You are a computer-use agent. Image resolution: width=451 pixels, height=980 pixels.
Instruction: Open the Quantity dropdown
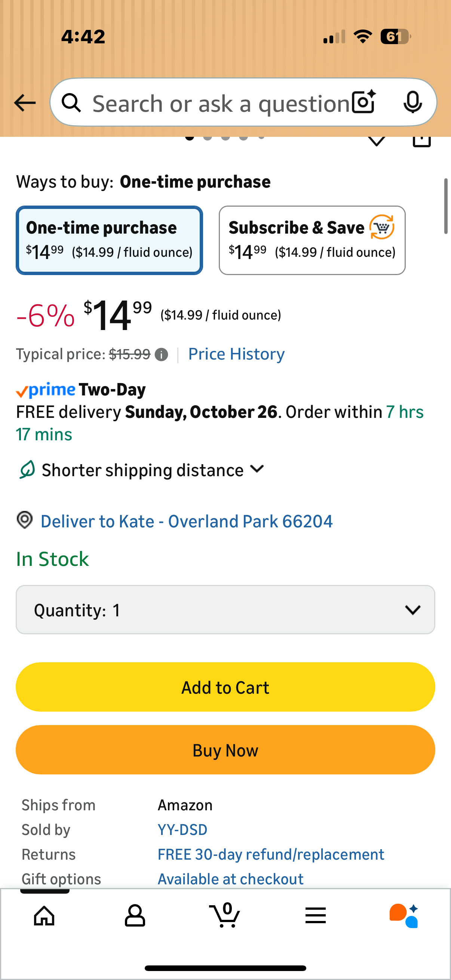tap(225, 610)
